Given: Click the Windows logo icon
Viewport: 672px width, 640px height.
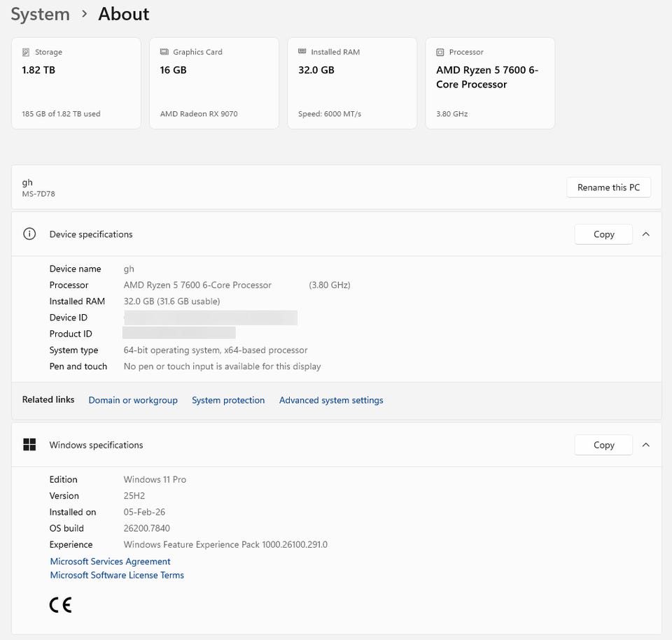Looking at the screenshot, I should pos(29,445).
